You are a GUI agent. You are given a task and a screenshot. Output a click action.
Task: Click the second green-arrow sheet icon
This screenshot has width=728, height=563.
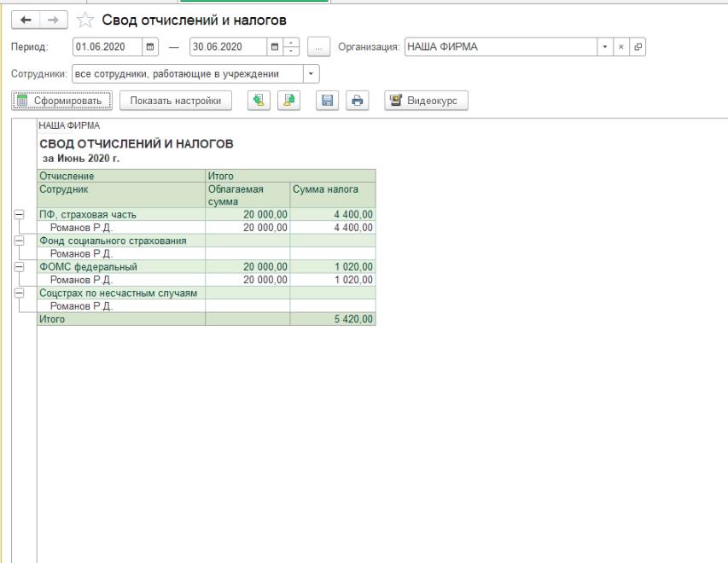click(289, 101)
